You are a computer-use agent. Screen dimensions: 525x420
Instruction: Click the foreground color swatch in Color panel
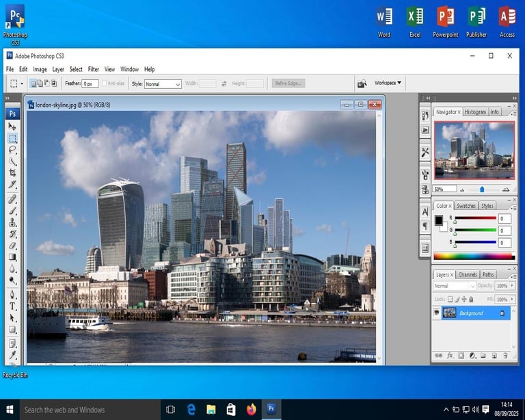click(x=438, y=220)
